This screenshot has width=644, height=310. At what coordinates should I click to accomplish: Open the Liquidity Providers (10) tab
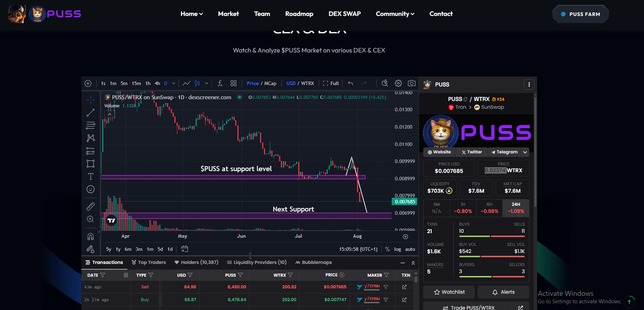coord(257,263)
